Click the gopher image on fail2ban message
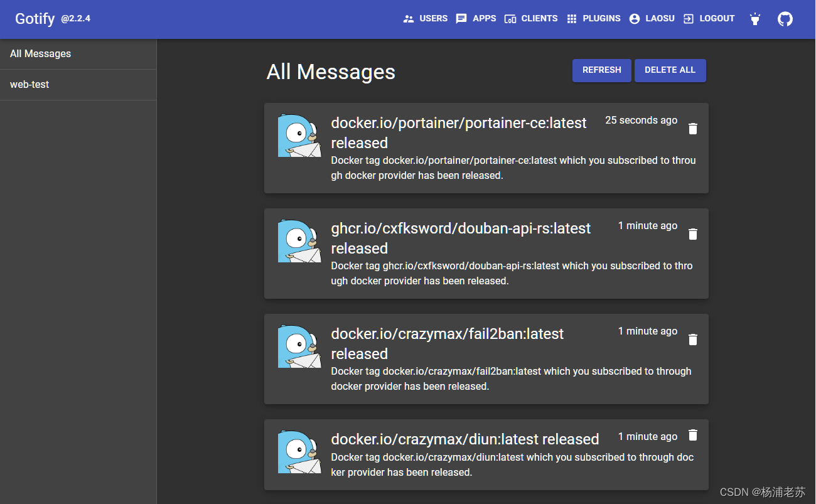Viewport: 816px width, 504px height. pos(299,346)
